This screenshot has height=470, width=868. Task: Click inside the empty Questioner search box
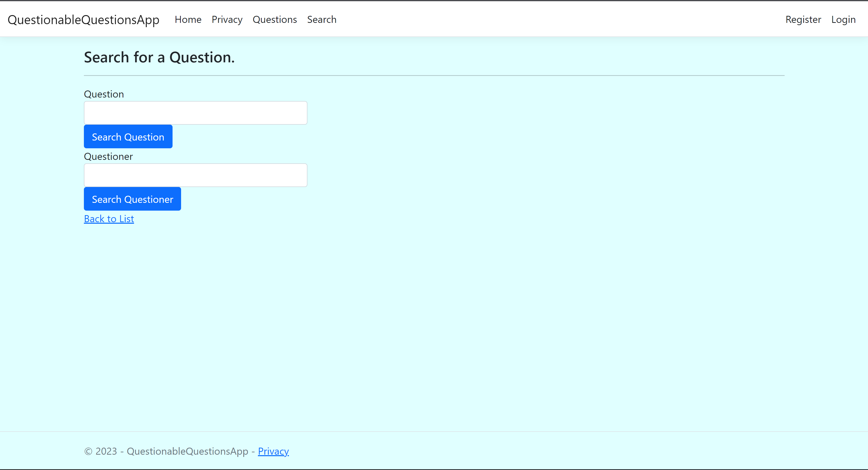(195, 175)
